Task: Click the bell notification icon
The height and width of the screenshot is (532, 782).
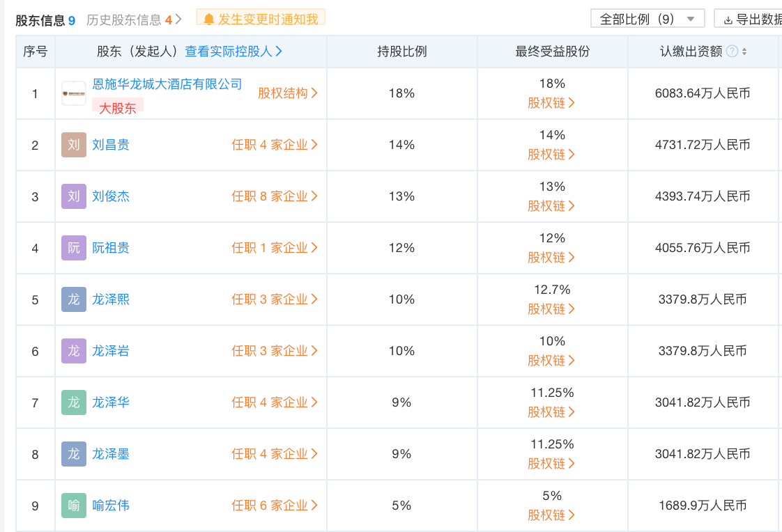Action: click(x=209, y=19)
